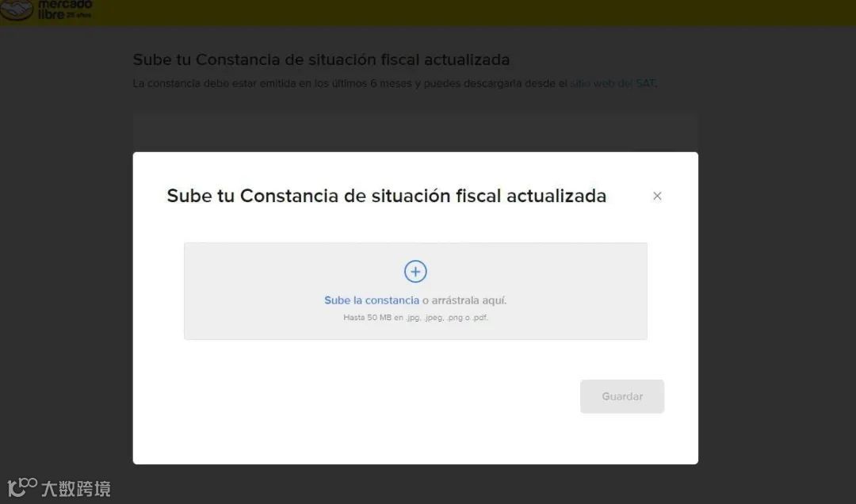Open the 'Sube la constancia' file link

372,300
